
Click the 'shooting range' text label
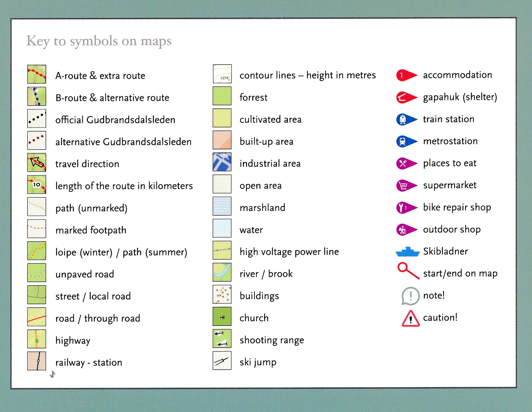271,340
